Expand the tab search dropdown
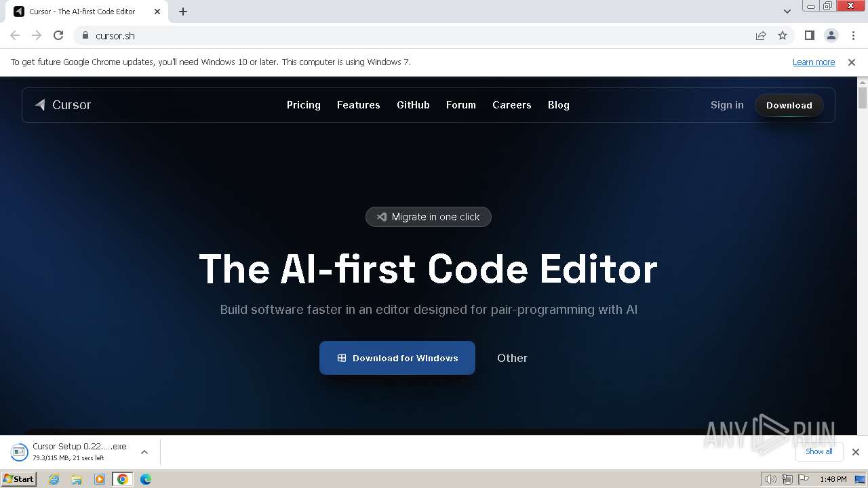This screenshot has height=488, width=868. 787,12
